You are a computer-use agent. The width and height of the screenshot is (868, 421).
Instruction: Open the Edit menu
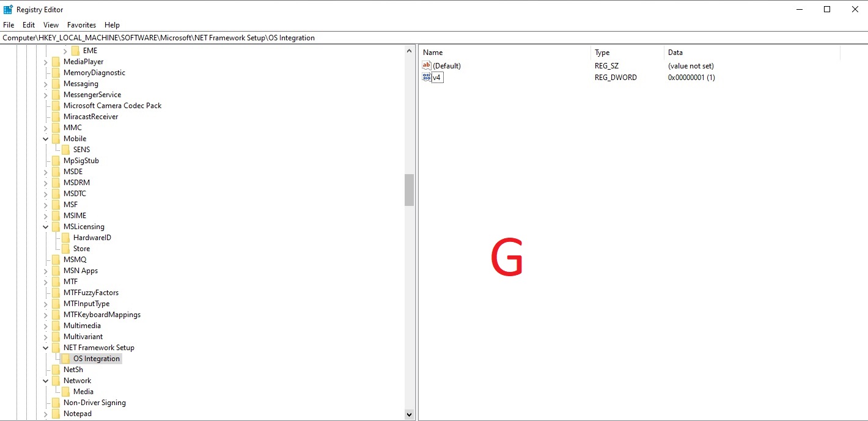29,25
